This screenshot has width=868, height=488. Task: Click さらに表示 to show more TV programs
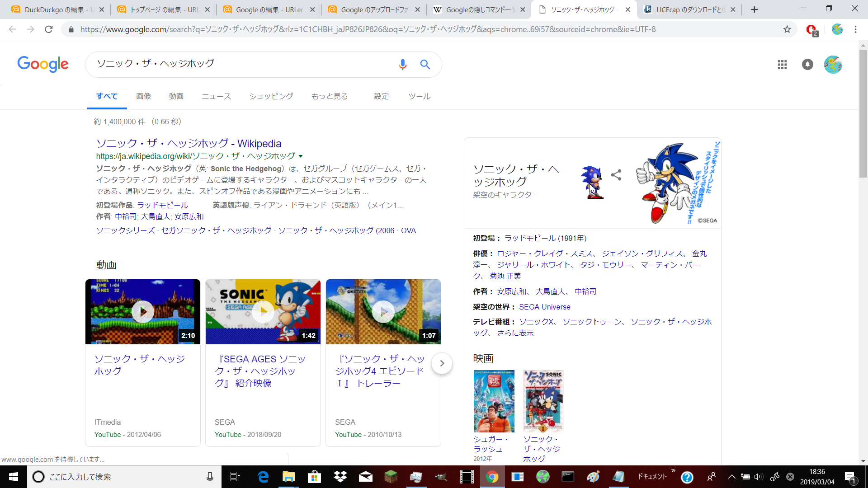click(x=515, y=333)
